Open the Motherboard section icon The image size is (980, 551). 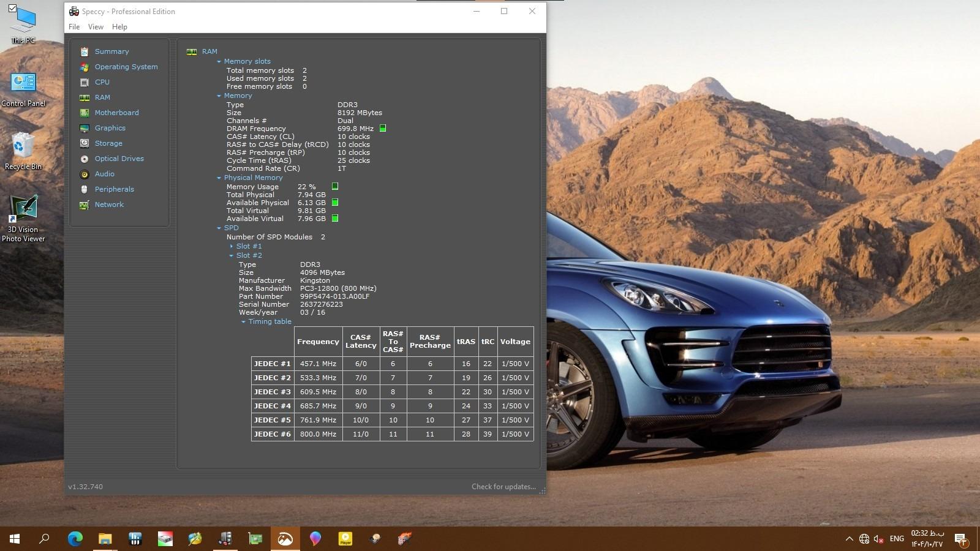coord(85,113)
